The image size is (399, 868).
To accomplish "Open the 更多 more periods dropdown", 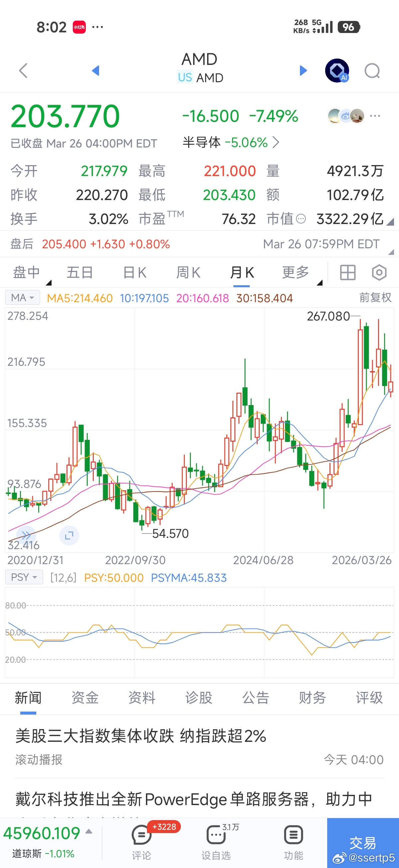I will pos(296,272).
